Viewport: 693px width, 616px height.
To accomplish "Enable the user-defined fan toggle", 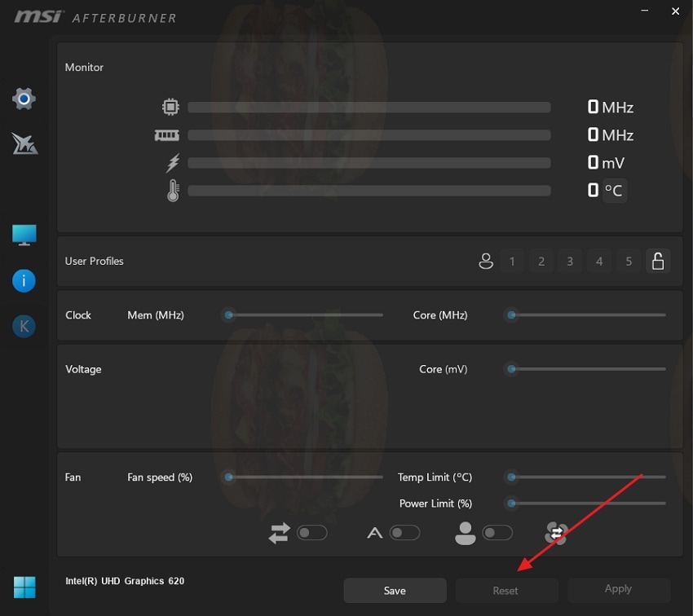I will 497,533.
